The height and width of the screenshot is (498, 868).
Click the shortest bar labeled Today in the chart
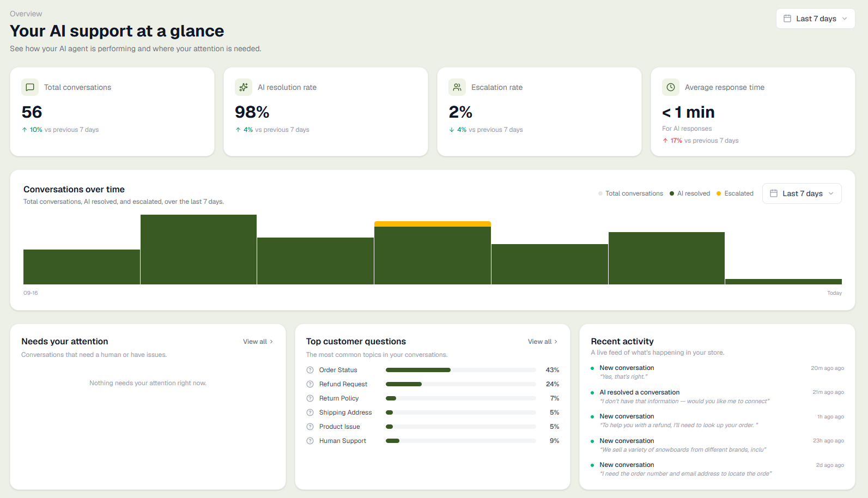click(784, 282)
